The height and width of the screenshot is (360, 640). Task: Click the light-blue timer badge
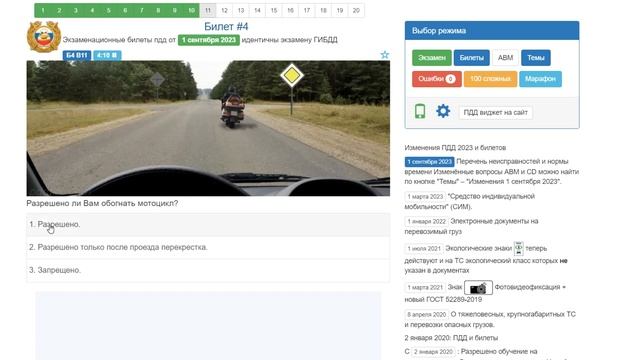pos(107,55)
